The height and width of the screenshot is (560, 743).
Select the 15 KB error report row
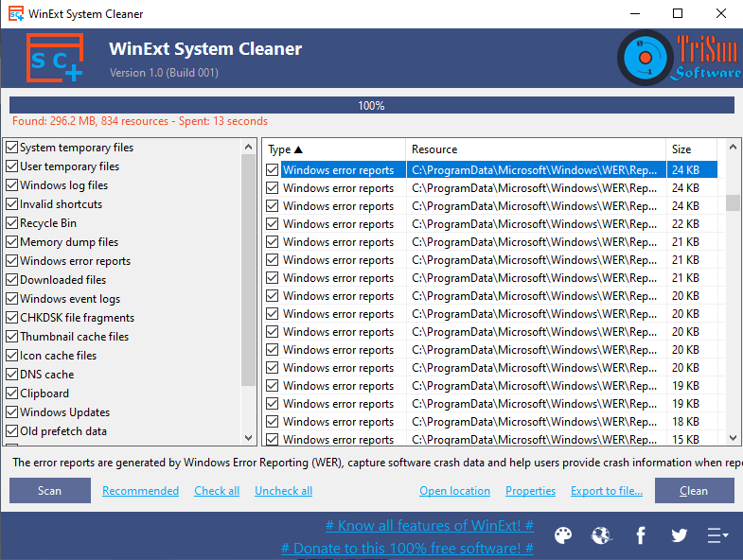[492, 440]
